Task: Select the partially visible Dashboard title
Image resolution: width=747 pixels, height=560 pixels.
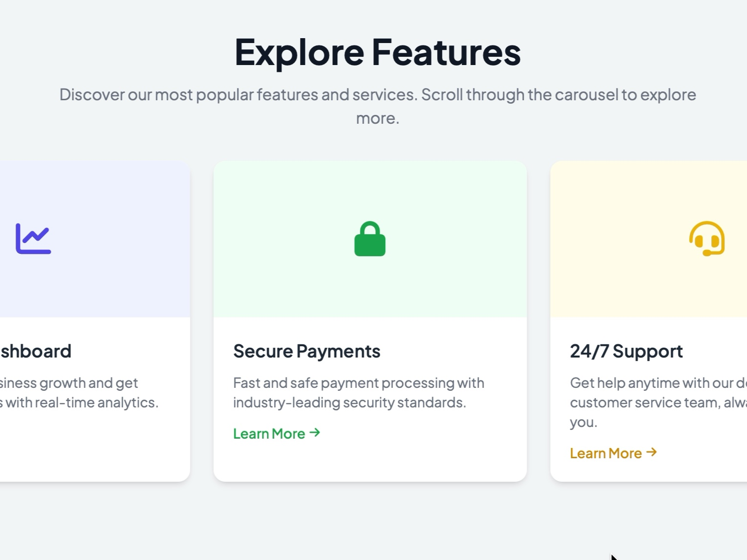Action: click(x=35, y=351)
